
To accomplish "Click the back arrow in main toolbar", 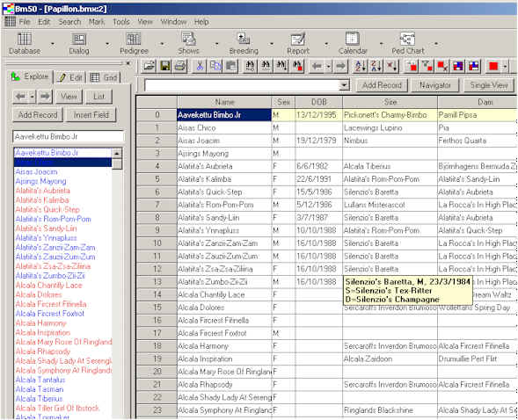I will (x=317, y=66).
